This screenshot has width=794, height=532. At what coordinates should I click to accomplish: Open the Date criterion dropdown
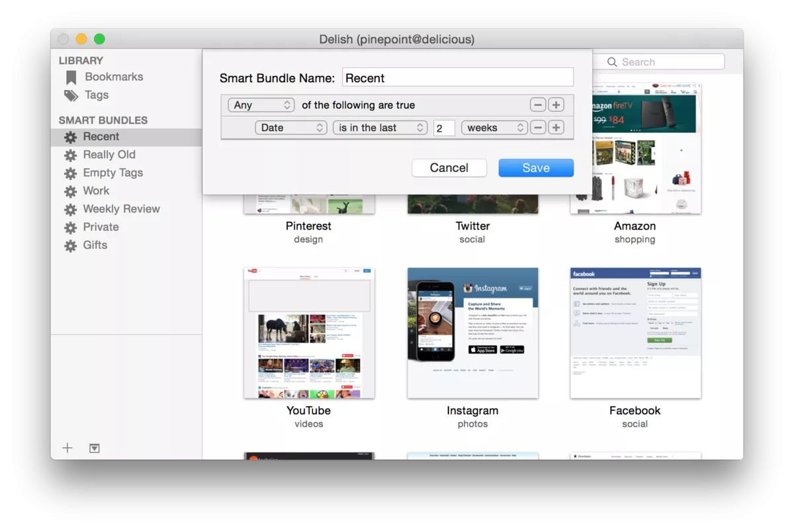pos(291,128)
